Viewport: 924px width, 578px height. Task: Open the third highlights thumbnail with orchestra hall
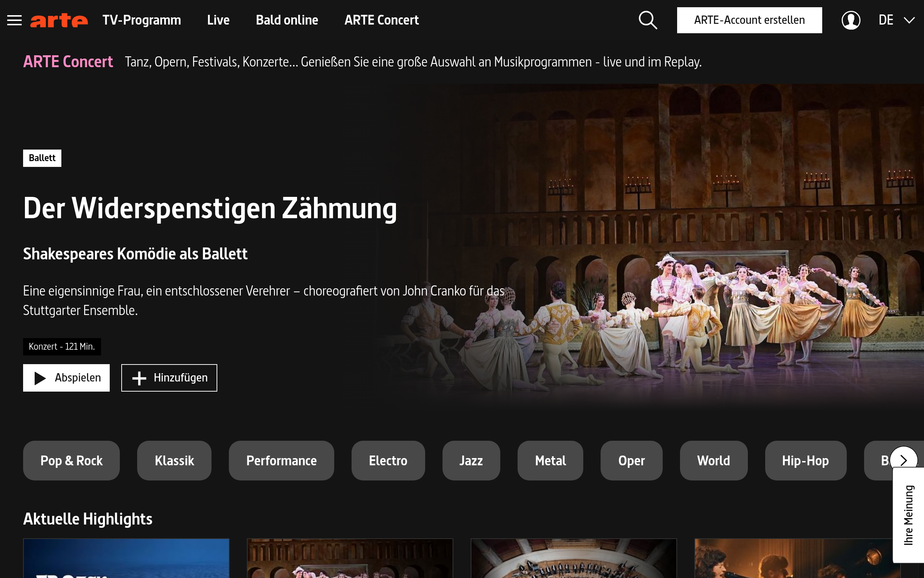pyautogui.click(x=574, y=558)
